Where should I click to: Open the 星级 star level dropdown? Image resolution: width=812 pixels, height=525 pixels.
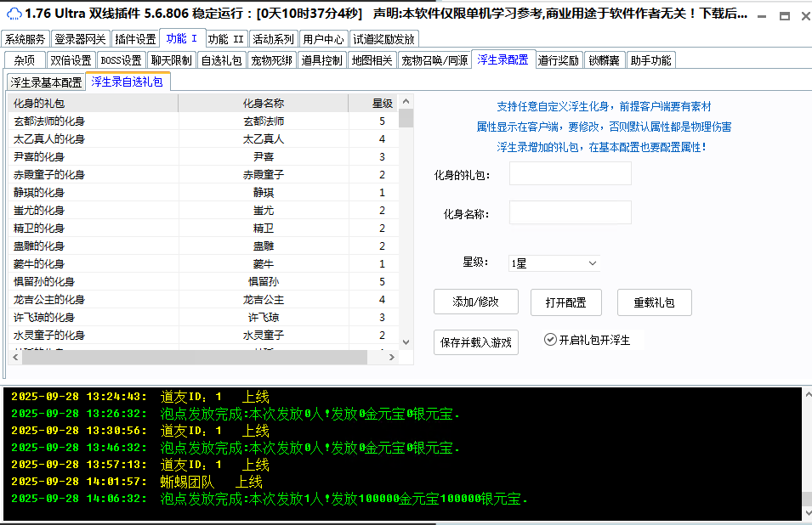(554, 263)
